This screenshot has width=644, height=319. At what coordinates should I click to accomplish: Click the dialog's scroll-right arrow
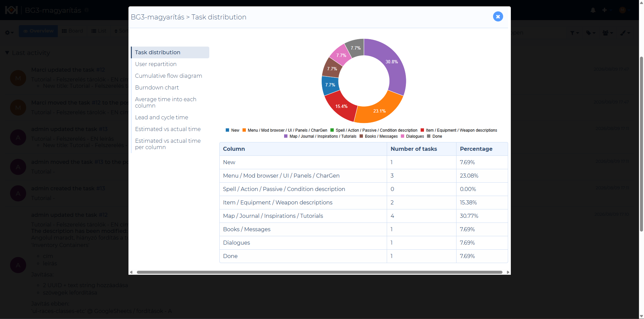(x=508, y=272)
